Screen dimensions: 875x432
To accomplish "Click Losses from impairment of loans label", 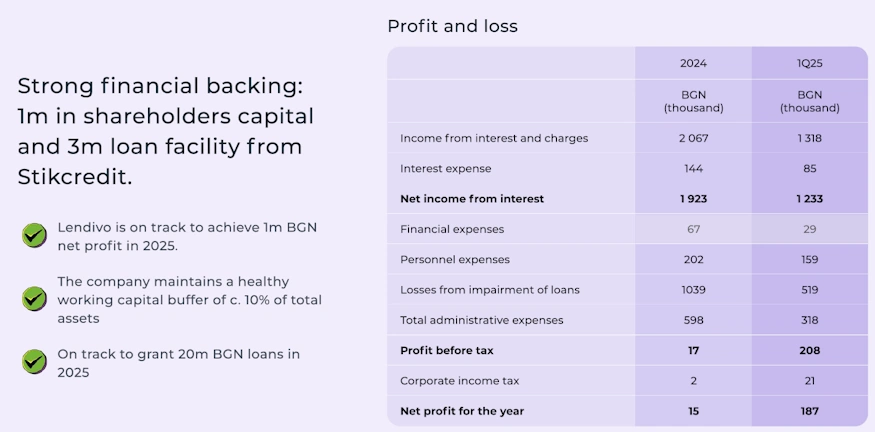I will (489, 290).
